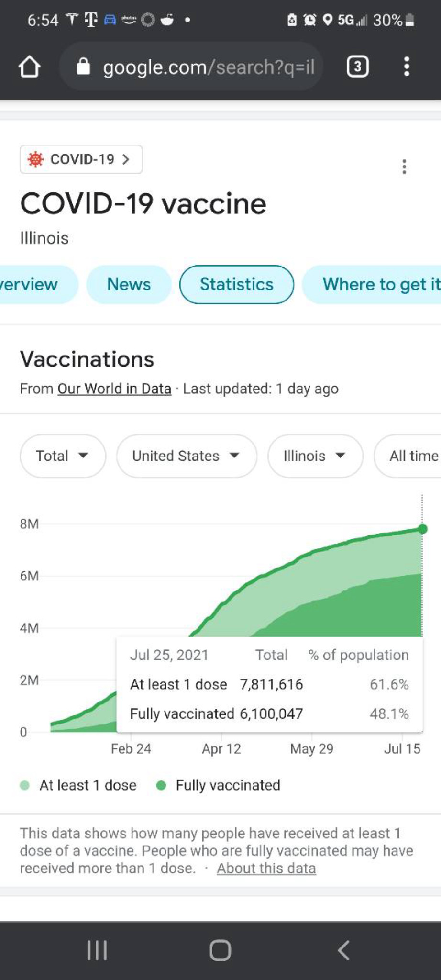
Task: Open the tab switcher showing 3 tabs
Action: [357, 67]
